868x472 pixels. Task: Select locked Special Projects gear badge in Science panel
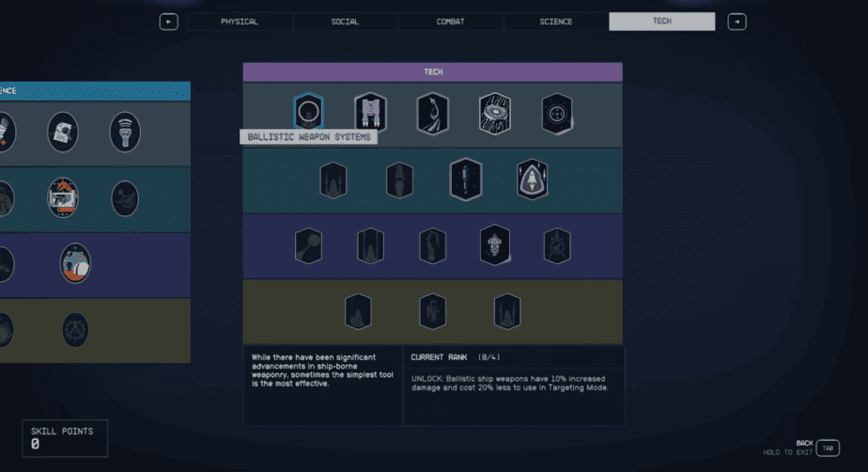point(75,330)
